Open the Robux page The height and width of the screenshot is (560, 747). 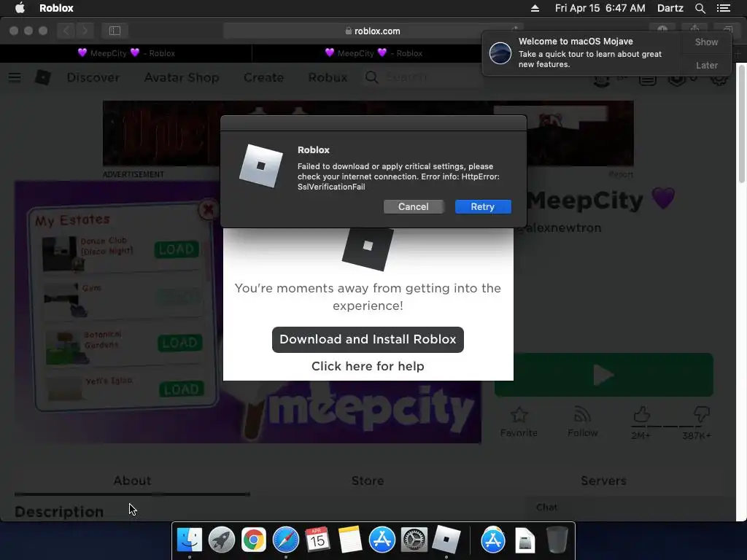(x=328, y=77)
